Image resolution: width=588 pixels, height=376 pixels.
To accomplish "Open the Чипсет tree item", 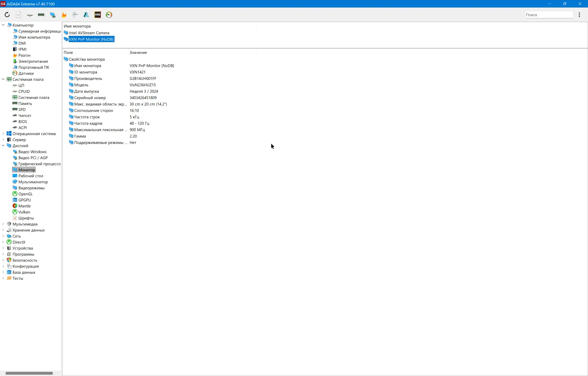I will (25, 115).
